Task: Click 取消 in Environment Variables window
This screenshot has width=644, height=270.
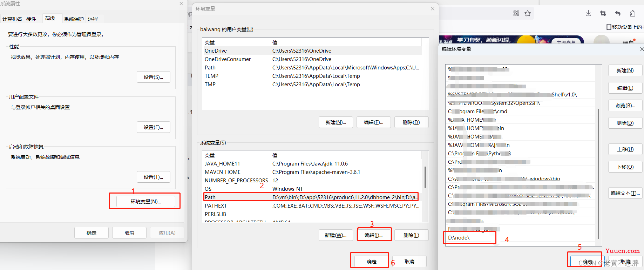Action: 409,262
